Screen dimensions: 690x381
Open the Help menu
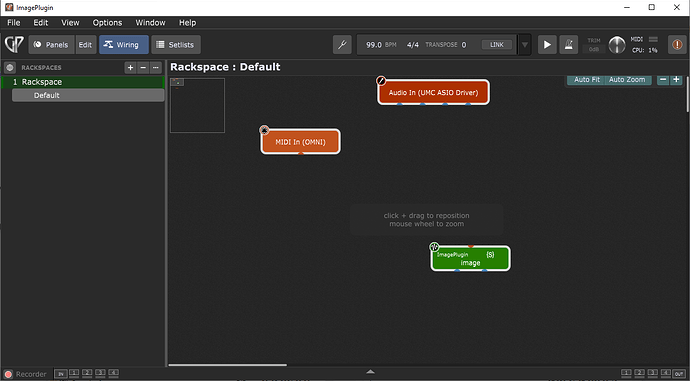pos(187,22)
